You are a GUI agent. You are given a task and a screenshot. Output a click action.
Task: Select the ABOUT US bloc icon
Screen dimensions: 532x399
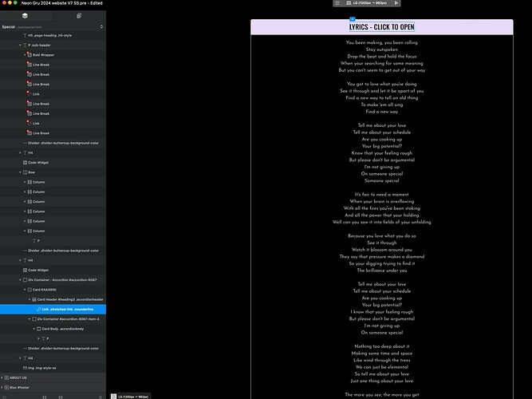(6, 377)
